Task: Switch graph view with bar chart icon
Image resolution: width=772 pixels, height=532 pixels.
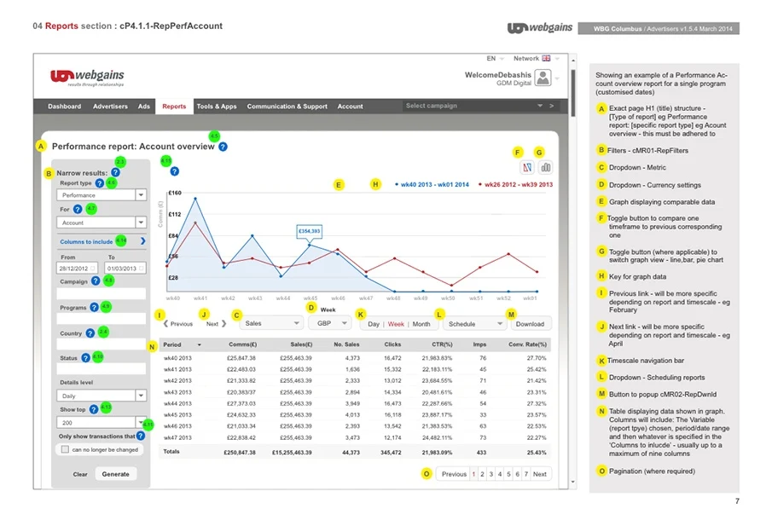Action: tap(545, 168)
